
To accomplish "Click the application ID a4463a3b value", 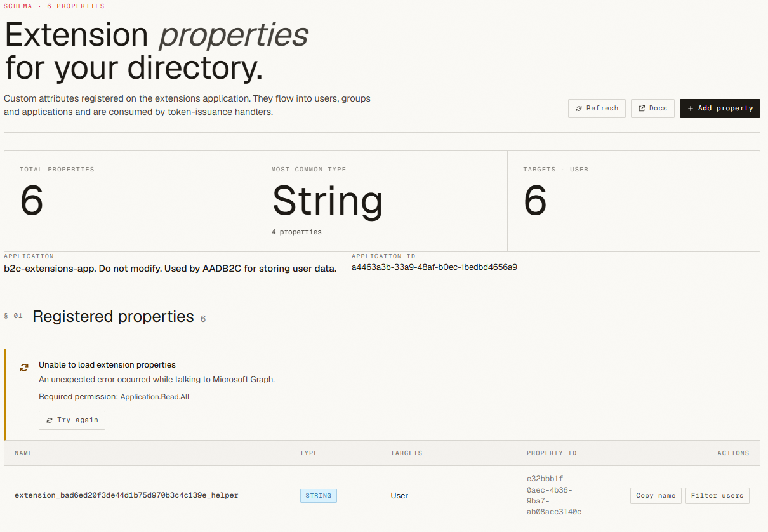I will pyautogui.click(x=434, y=267).
